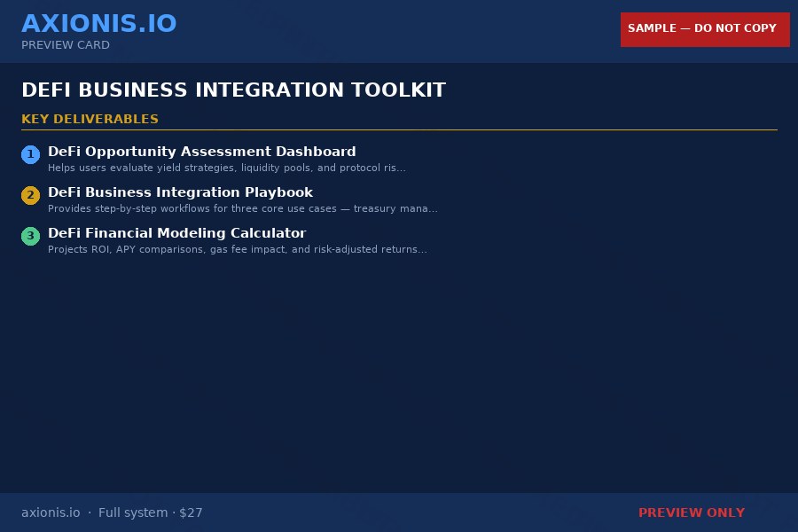The width and height of the screenshot is (798, 532).
Task: Click the Full system footer text
Action: point(133,512)
